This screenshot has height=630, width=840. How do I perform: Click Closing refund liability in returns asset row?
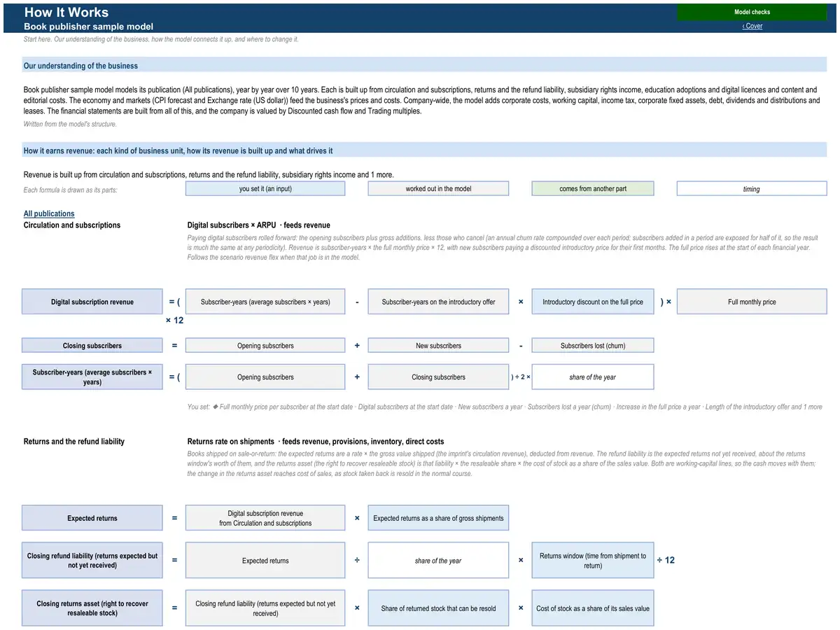(265, 608)
